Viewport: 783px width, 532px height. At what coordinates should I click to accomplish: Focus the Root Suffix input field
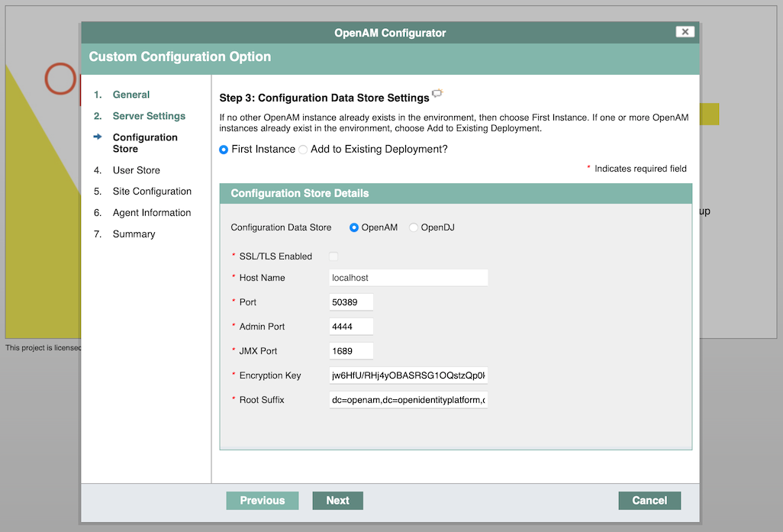(408, 400)
